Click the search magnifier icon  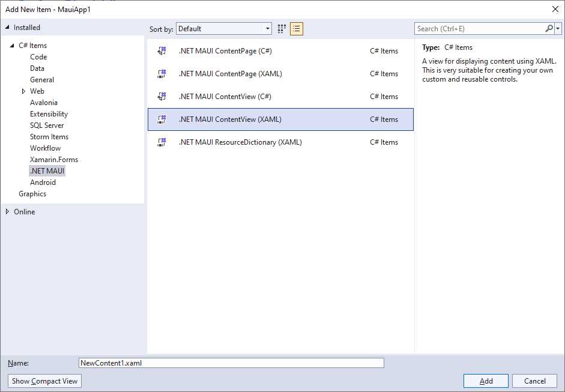click(549, 28)
